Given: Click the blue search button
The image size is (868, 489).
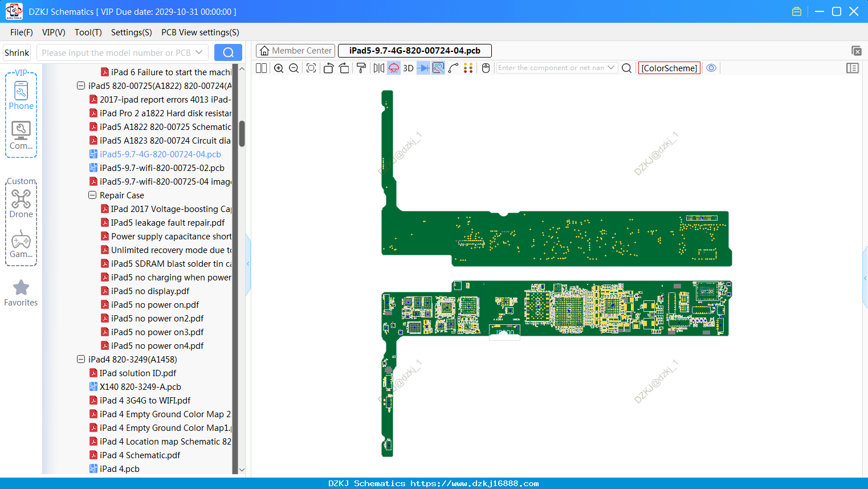Looking at the screenshot, I should (x=228, y=52).
